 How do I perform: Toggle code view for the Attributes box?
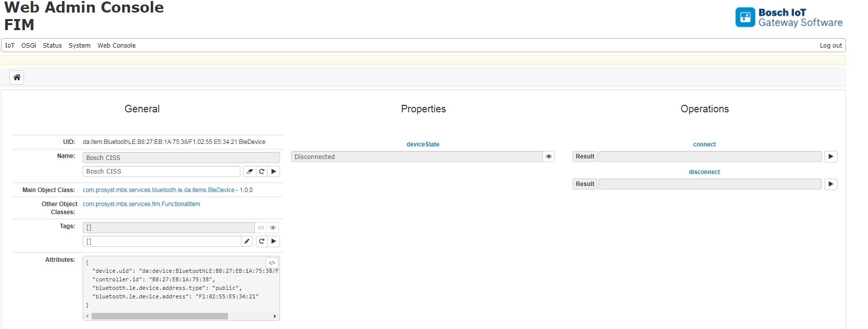pos(272,263)
